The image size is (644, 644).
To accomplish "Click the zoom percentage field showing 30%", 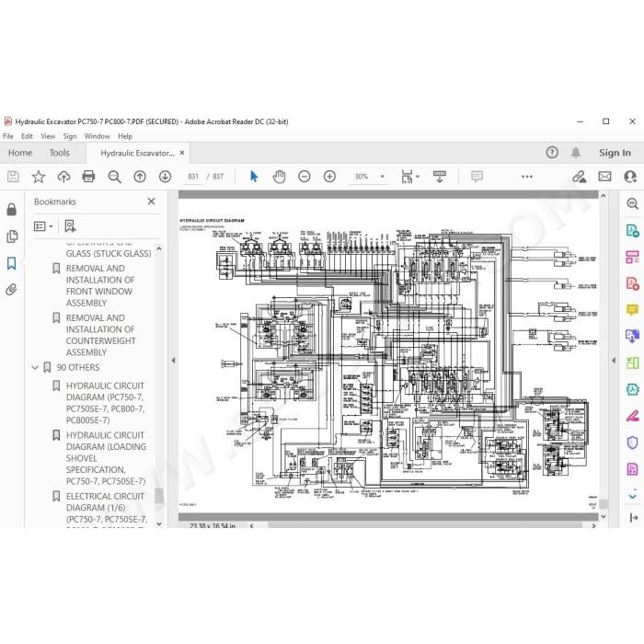I will pos(362,177).
